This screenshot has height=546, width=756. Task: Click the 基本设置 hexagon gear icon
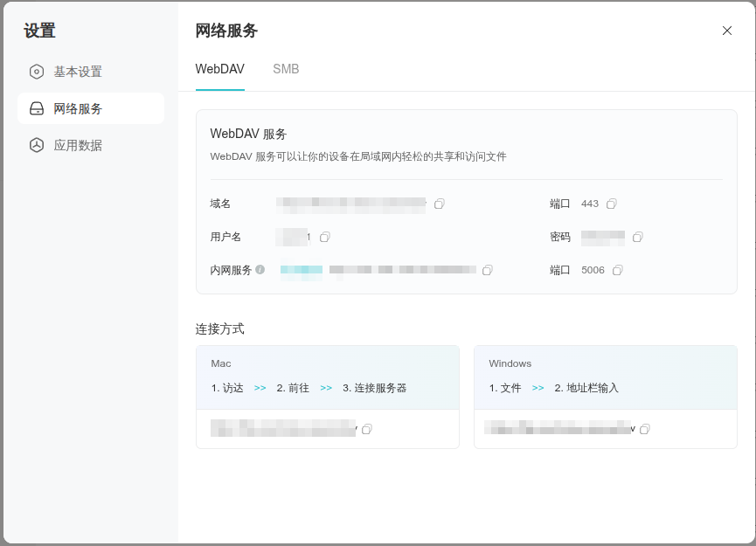coord(37,72)
